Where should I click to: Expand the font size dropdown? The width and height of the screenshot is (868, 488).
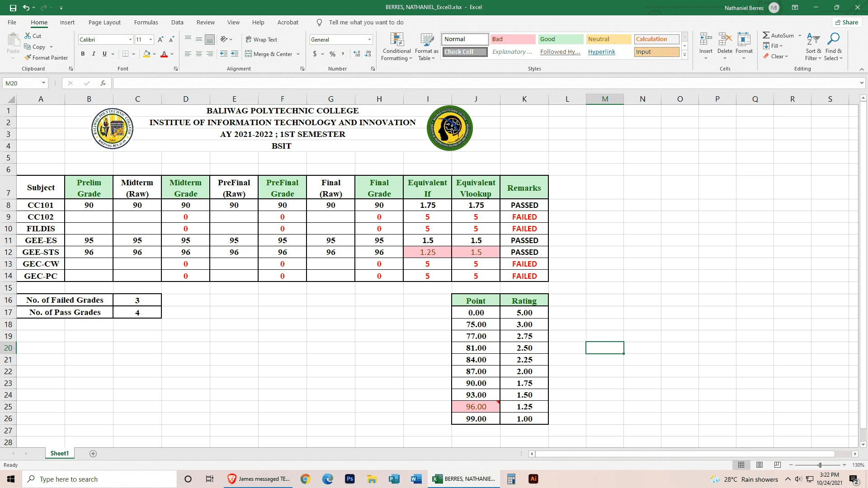(151, 40)
